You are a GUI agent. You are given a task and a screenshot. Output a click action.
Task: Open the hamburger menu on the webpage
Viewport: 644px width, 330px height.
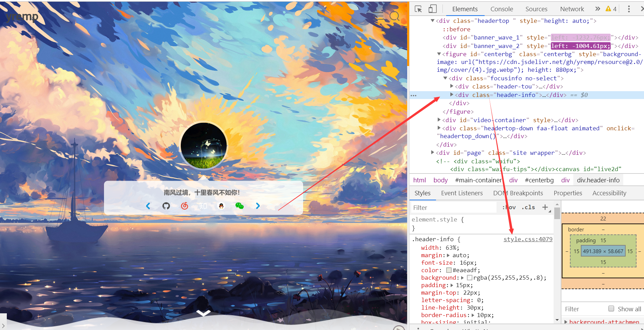379,16
